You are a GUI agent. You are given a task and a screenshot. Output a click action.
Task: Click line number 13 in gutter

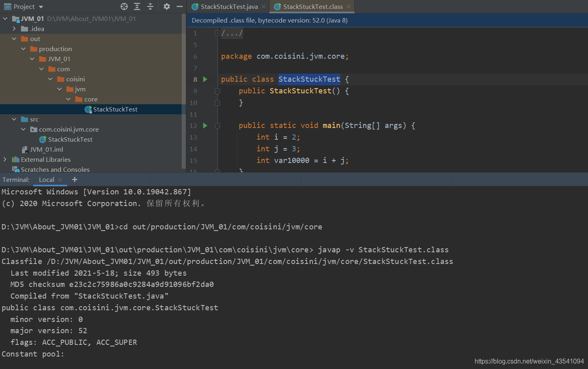[x=193, y=138]
